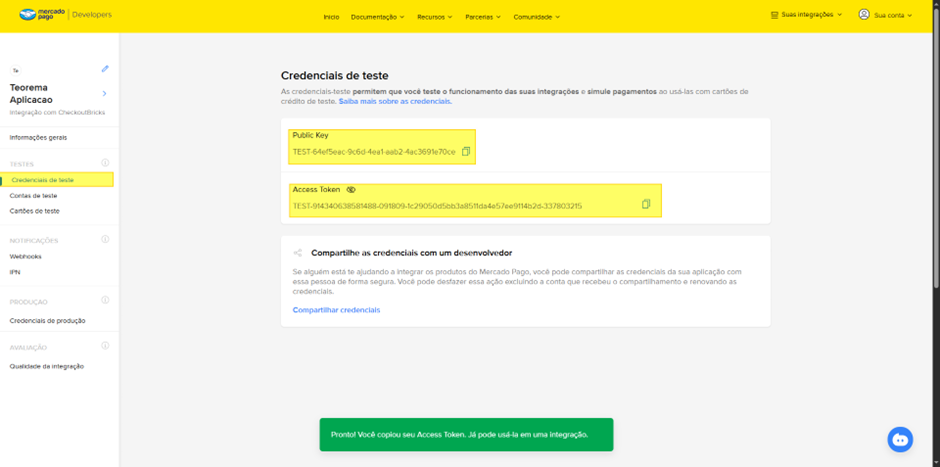940x467 pixels.
Task: Open the chat assistant bubble
Action: (900, 439)
